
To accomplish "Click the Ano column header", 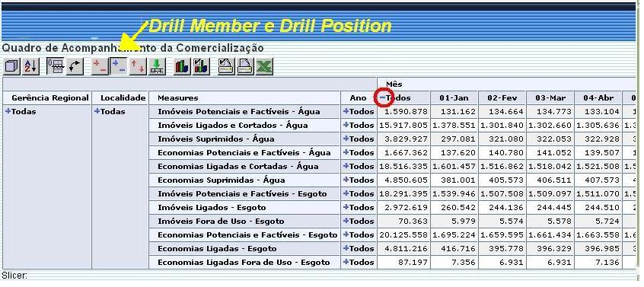I will point(359,97).
